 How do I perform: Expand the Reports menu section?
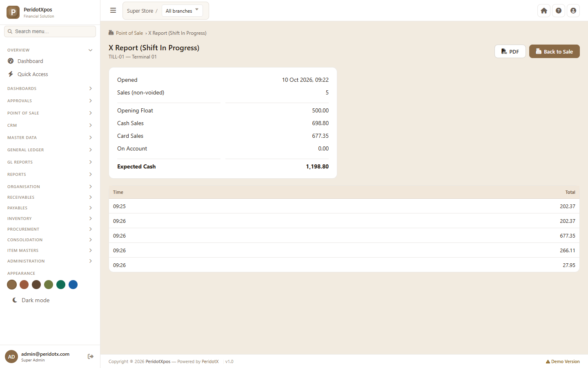pyautogui.click(x=50, y=174)
